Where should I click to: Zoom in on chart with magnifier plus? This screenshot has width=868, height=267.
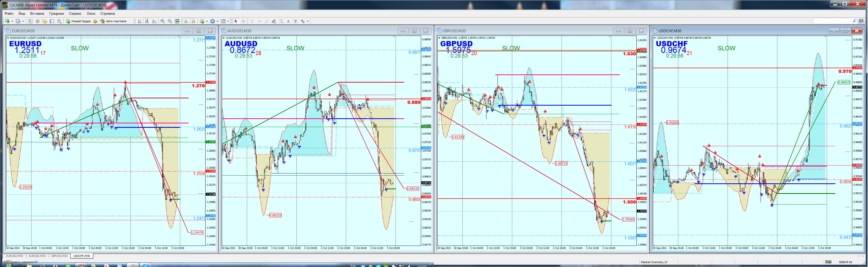click(163, 21)
